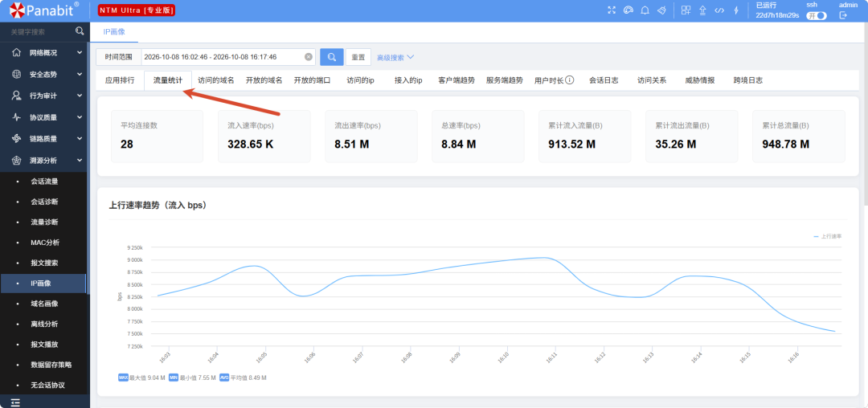Toggle the ssh switch
Screen dimensions: 868x408
817,15
